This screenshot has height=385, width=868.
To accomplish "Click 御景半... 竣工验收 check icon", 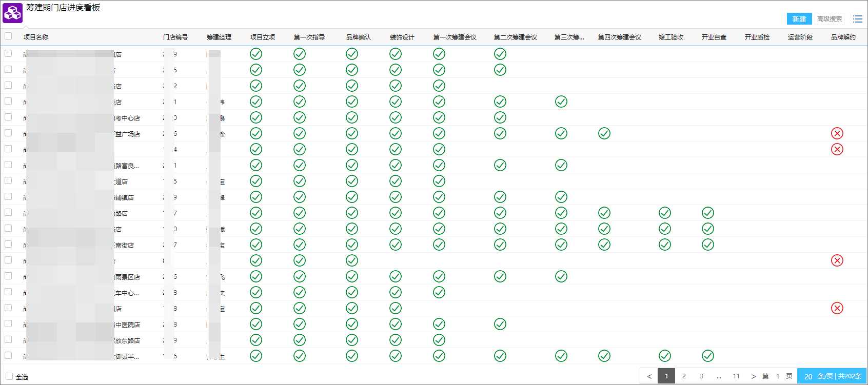I will pyautogui.click(x=665, y=356).
